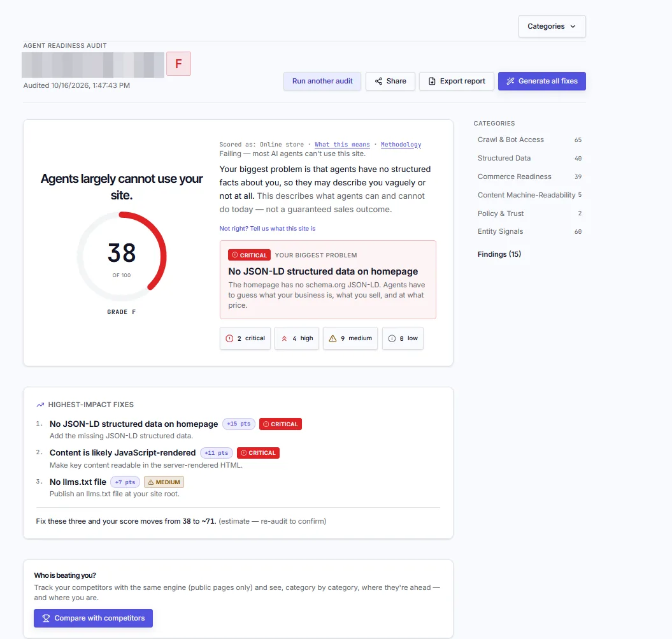Viewport: 672px width, 639px height.
Task: Click the +11 pts badge
Action: tap(217, 453)
